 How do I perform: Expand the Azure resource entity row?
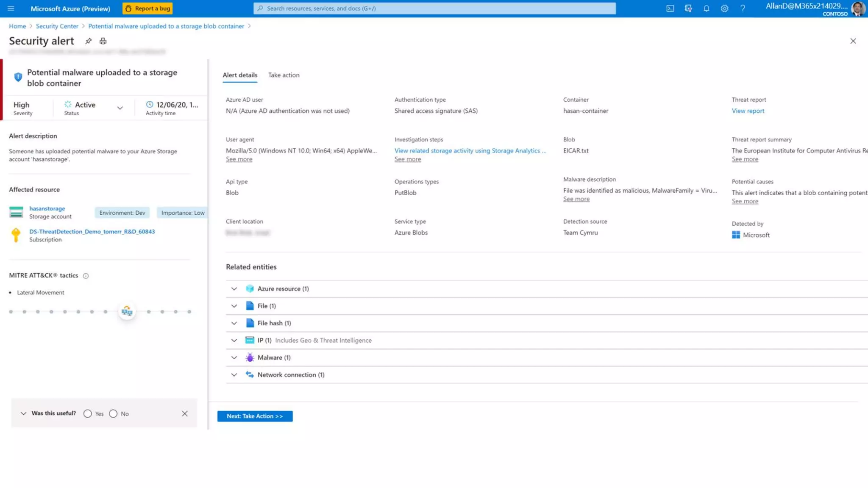[234, 289]
